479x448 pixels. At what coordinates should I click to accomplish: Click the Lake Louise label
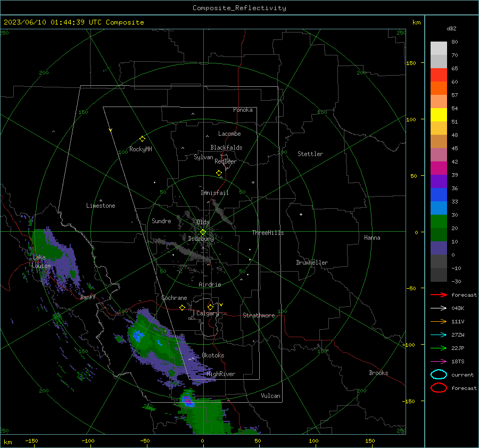[41, 262]
